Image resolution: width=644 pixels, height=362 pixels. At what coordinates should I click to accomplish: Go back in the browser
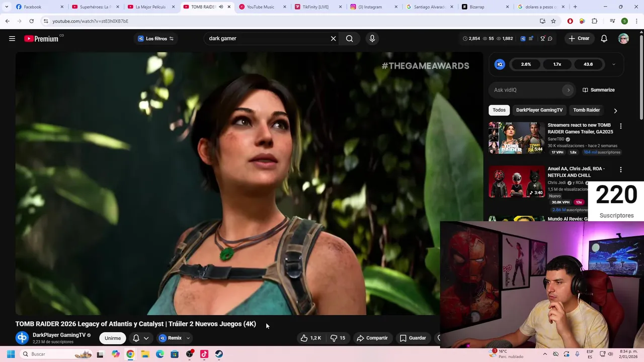tap(7, 21)
